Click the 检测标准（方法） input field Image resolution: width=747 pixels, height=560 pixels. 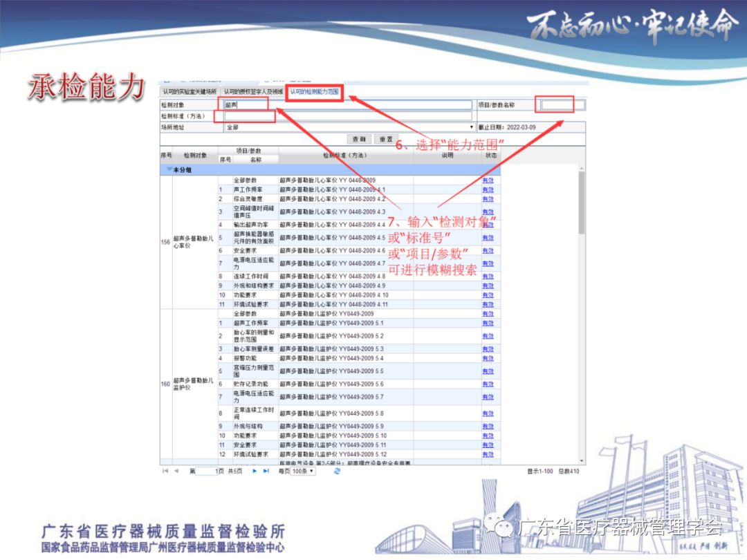347,116
